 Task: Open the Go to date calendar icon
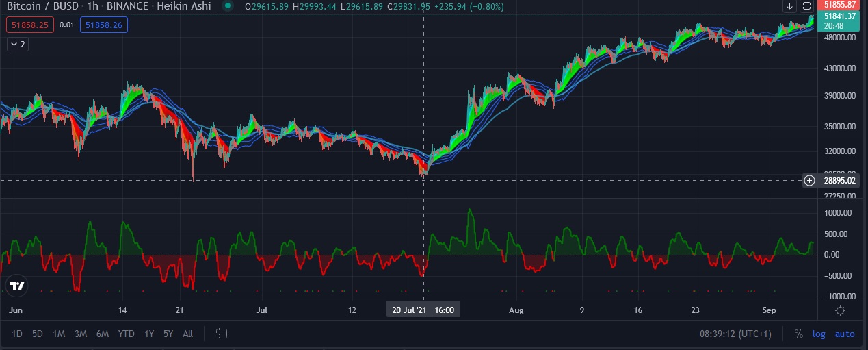pos(222,334)
